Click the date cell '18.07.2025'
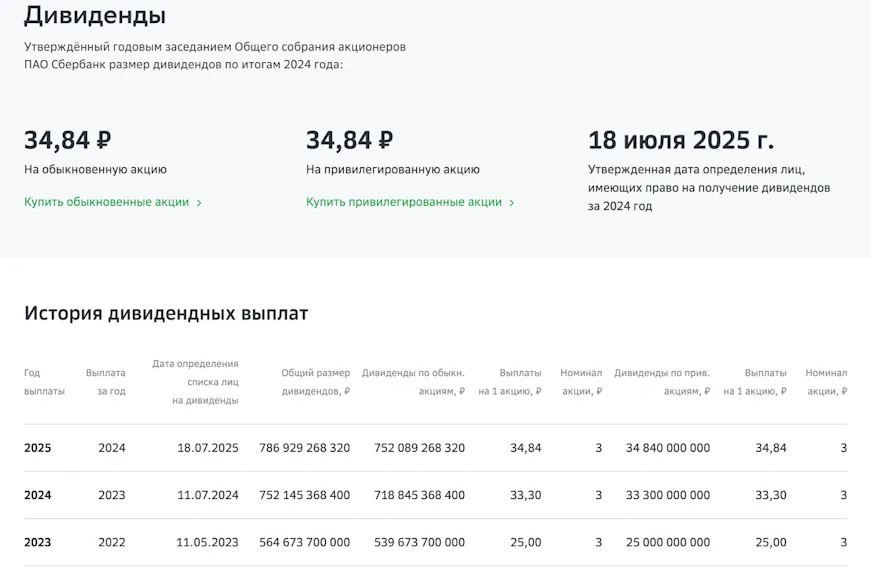The height and width of the screenshot is (571, 870). (x=208, y=448)
